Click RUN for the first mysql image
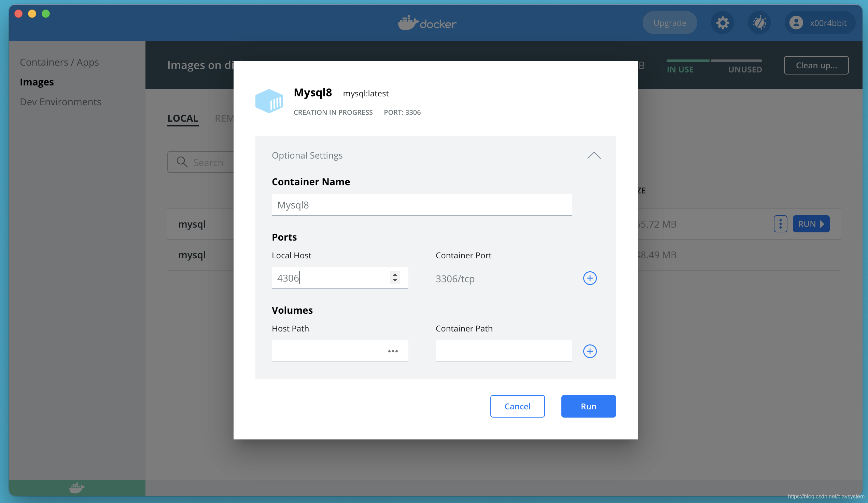Image resolution: width=868 pixels, height=503 pixels. click(x=811, y=224)
